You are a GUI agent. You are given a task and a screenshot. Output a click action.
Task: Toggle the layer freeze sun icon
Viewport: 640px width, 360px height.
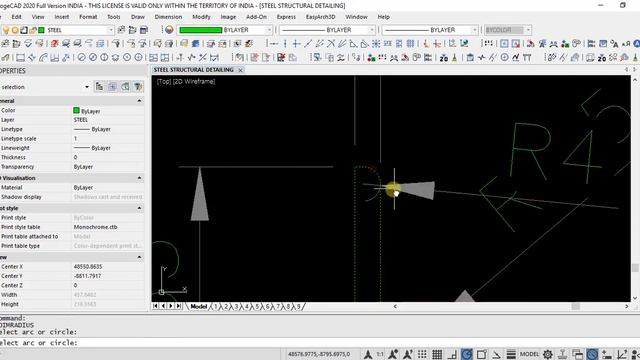[15, 30]
